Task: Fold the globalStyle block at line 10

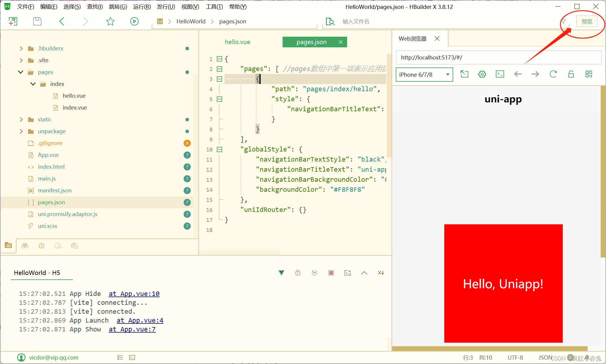Action: pyautogui.click(x=219, y=149)
